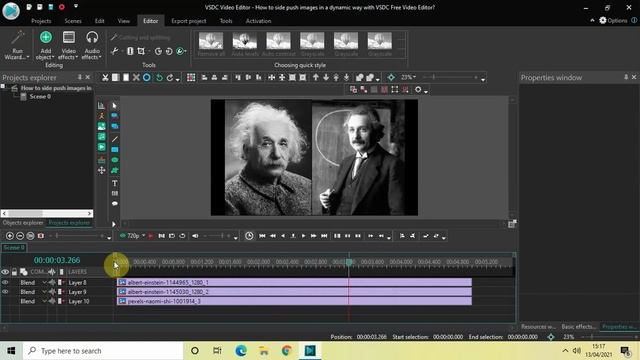640x360 pixels.
Task: Toggle the all-layers eye in timeline header
Action: pyautogui.click(x=5, y=272)
